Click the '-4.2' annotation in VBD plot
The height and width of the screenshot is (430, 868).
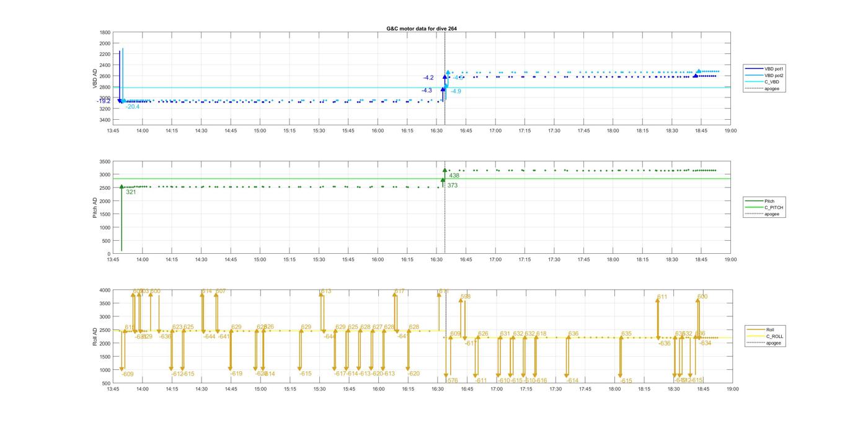(428, 78)
